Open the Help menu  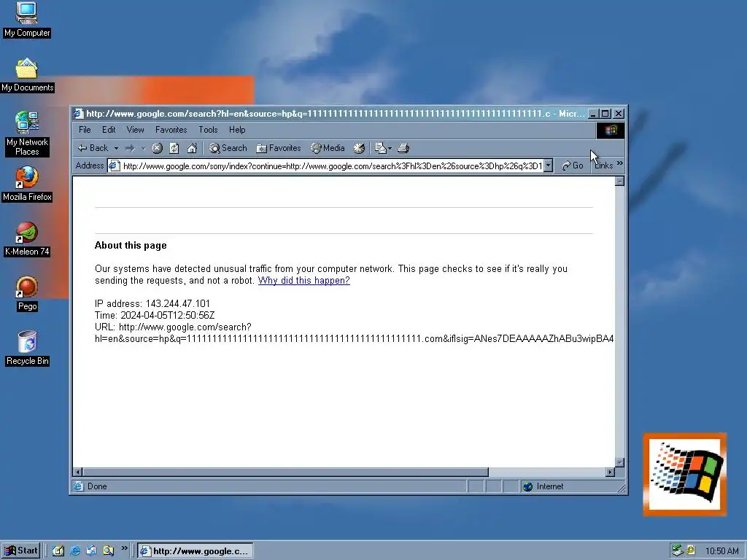pos(237,130)
